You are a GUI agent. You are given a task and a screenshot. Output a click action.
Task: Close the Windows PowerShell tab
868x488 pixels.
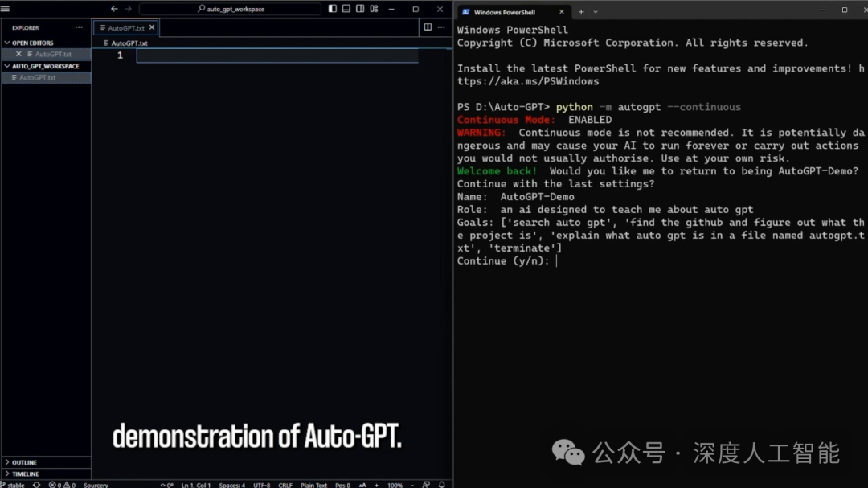[561, 11]
